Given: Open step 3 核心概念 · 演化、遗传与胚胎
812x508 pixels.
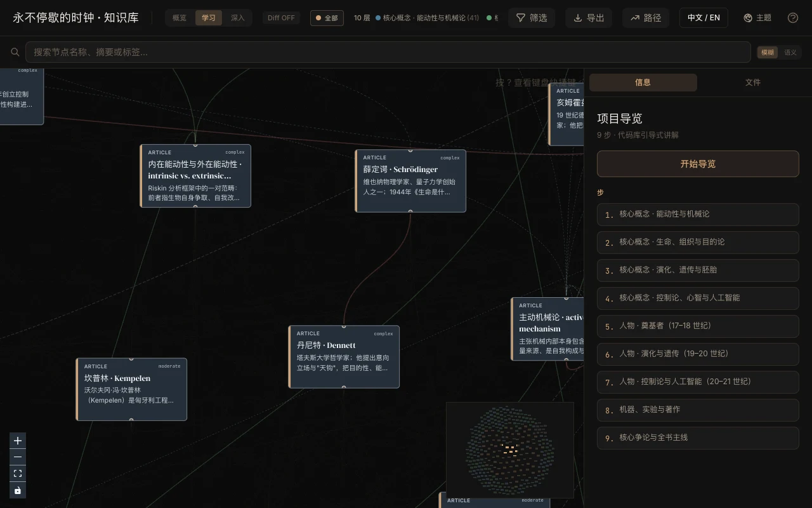Looking at the screenshot, I should pos(698,271).
